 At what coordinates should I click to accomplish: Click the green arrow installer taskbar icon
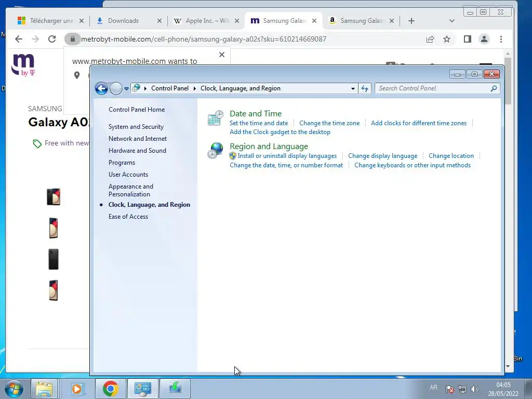[175, 389]
